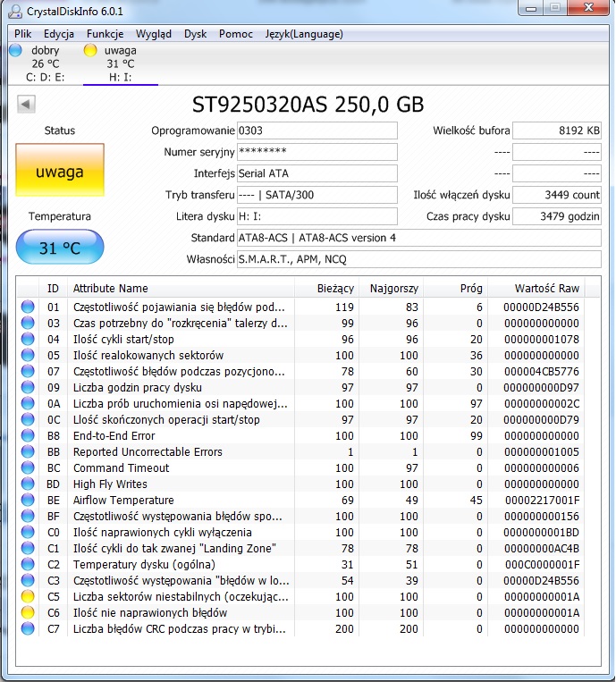This screenshot has height=682, width=616.
Task: Open the Plik menu
Action: [x=23, y=34]
